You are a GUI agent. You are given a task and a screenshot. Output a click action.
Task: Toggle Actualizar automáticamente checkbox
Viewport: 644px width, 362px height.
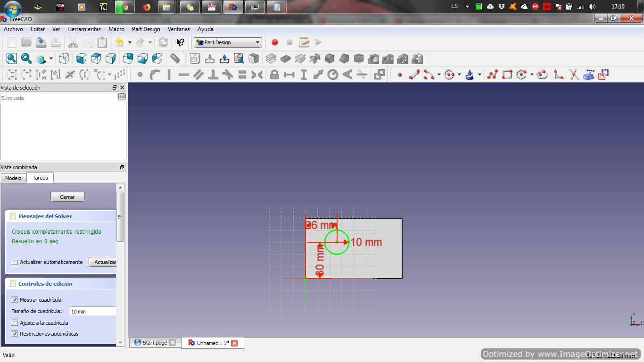(15, 262)
